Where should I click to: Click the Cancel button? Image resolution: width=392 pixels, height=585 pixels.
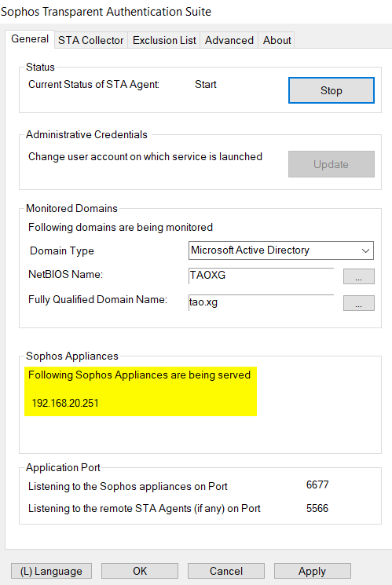click(x=226, y=571)
